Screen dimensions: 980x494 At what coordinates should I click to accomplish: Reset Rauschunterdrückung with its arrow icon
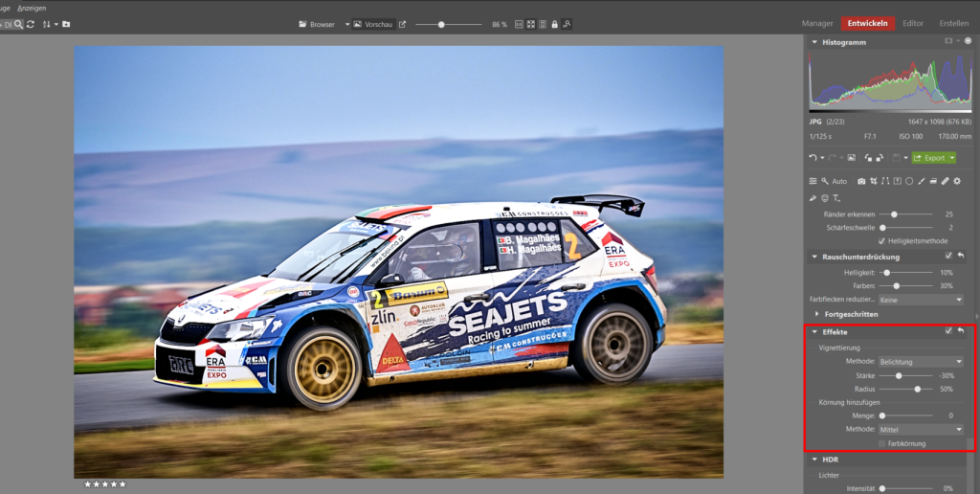point(961,256)
